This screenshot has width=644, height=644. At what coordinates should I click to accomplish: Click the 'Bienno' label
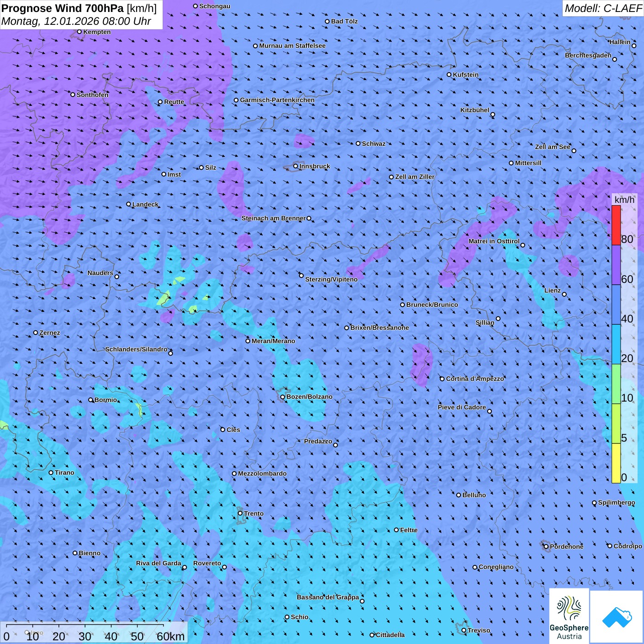89,553
